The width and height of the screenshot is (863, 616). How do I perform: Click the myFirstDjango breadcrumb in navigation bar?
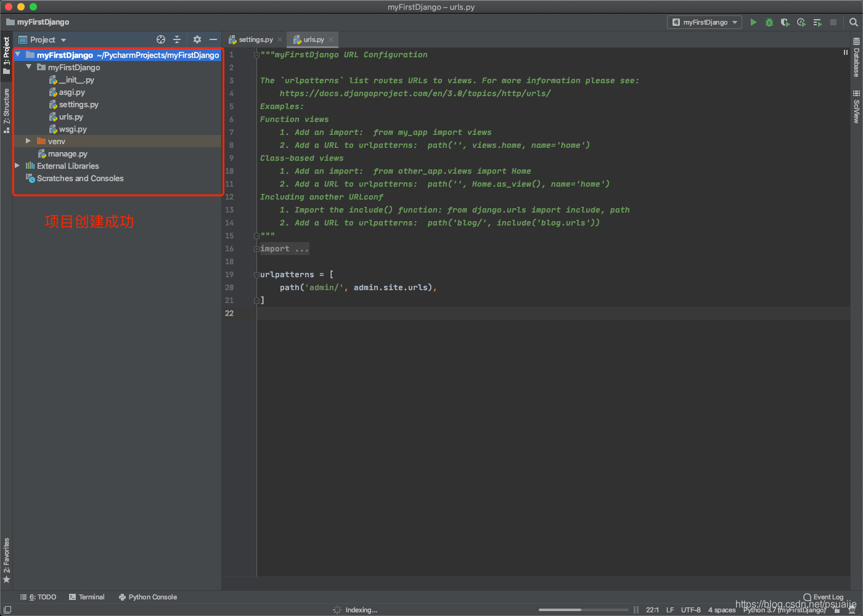[x=37, y=22]
